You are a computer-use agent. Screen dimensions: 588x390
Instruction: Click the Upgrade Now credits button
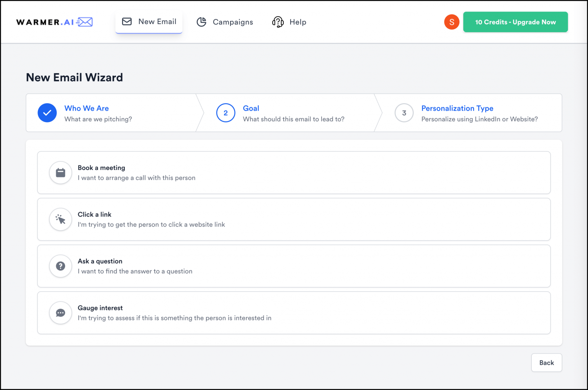515,22
